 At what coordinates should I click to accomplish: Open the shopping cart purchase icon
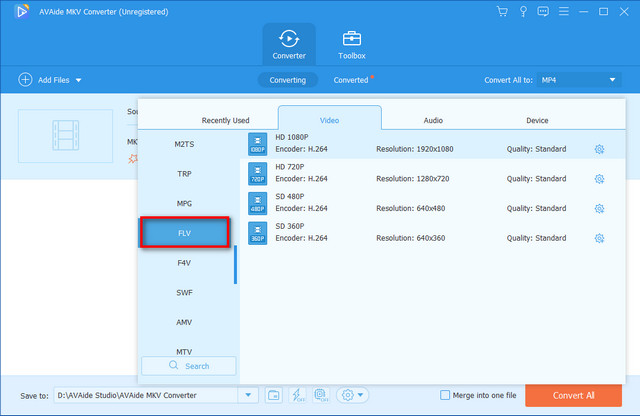(502, 11)
